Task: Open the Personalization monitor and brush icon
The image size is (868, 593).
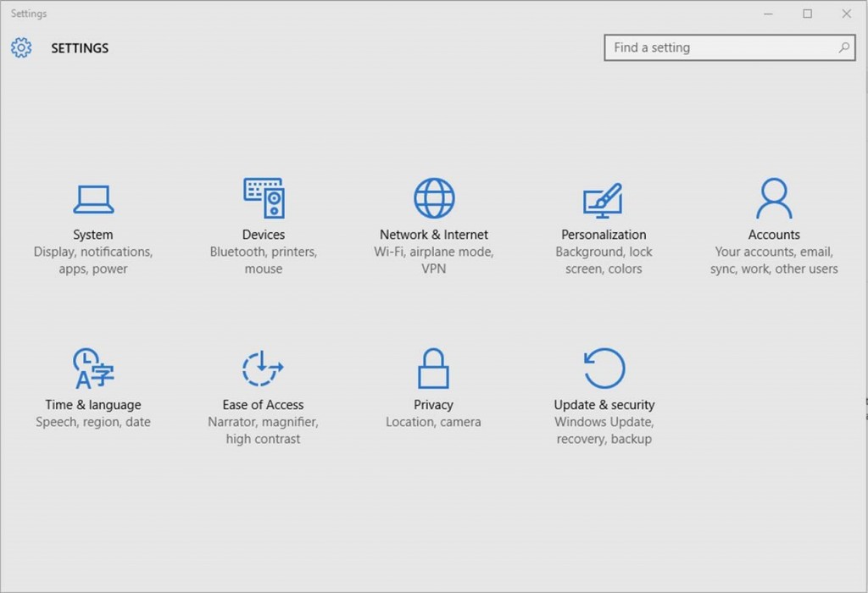Action: point(603,200)
